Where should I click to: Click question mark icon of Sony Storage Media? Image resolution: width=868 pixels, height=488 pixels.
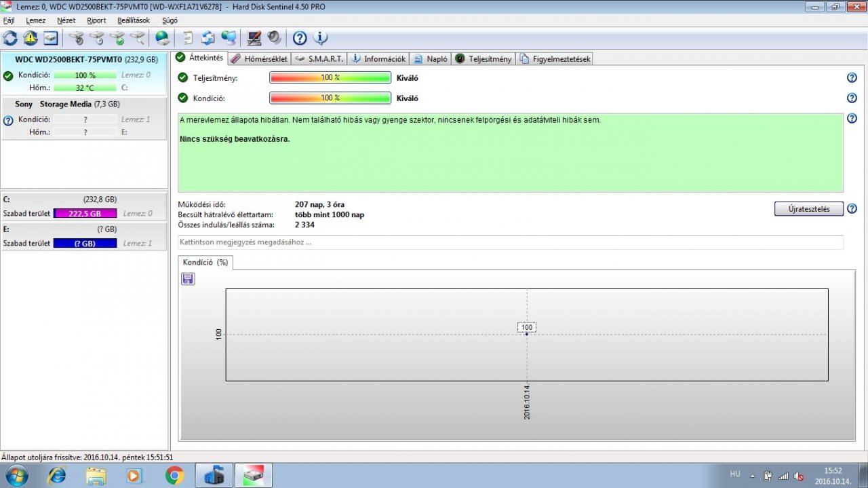click(x=8, y=121)
